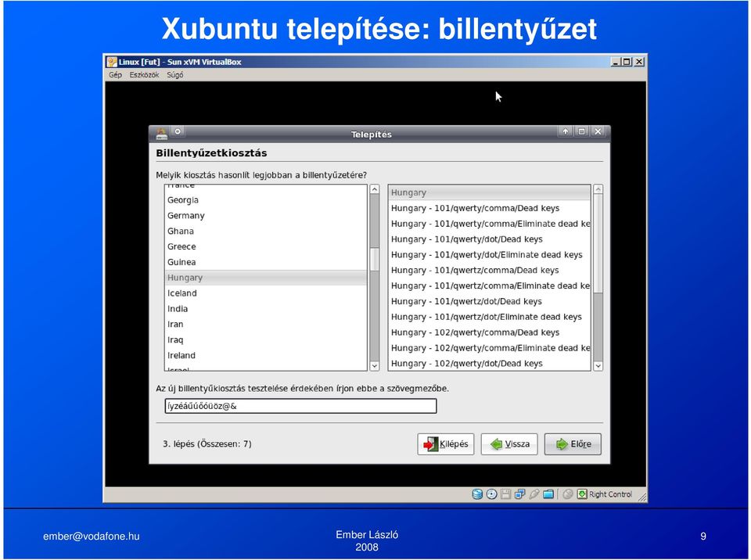751x560 pixels.
Task: Select Hungary - 101/qwerty/dot/Eliminate dead keys
Action: (x=490, y=255)
